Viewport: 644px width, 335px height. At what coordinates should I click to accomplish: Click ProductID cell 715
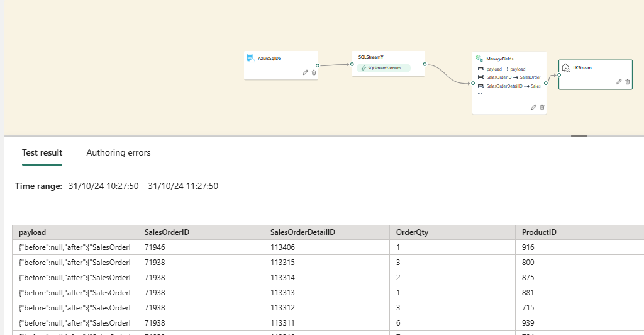pos(579,308)
